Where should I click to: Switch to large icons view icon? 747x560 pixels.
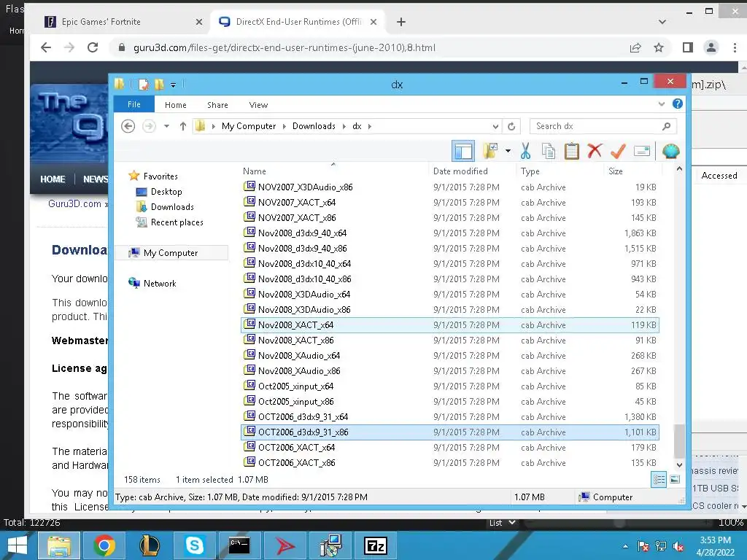coord(675,480)
